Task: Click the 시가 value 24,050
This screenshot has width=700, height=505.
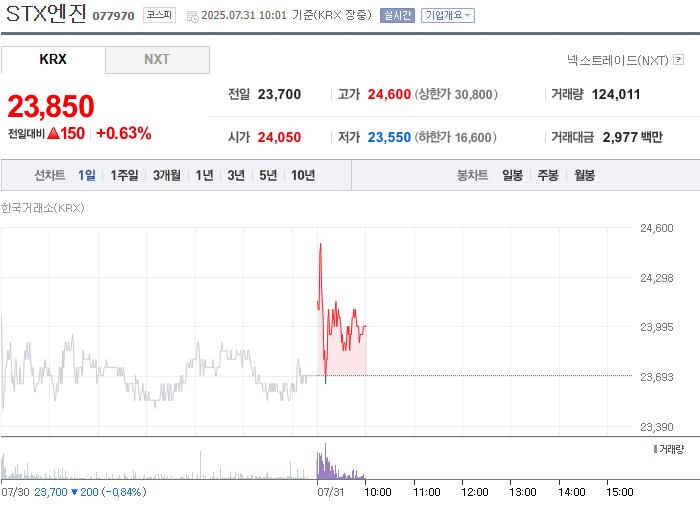Action: tap(279, 137)
